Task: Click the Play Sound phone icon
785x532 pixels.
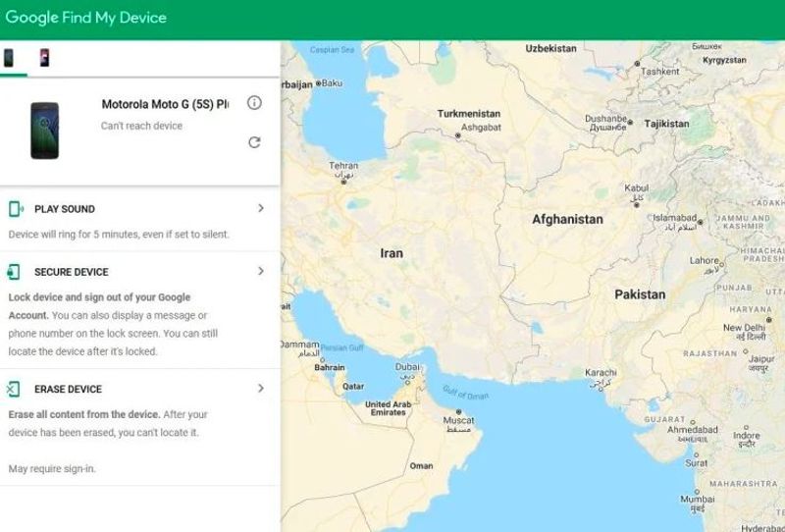Action: coord(16,209)
